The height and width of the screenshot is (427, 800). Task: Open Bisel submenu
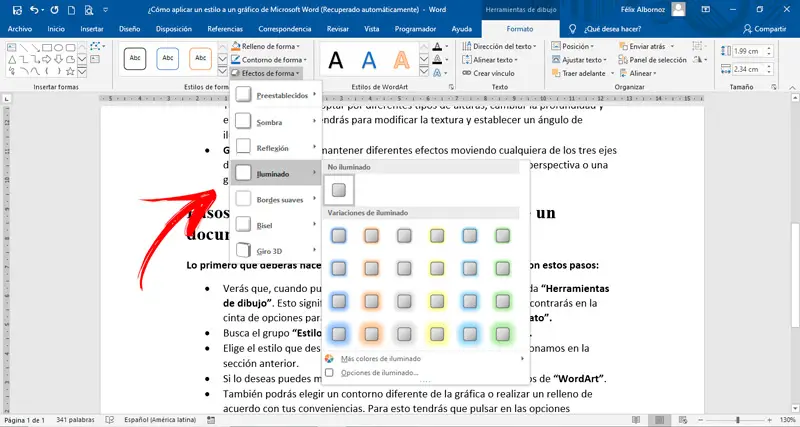pyautogui.click(x=276, y=225)
